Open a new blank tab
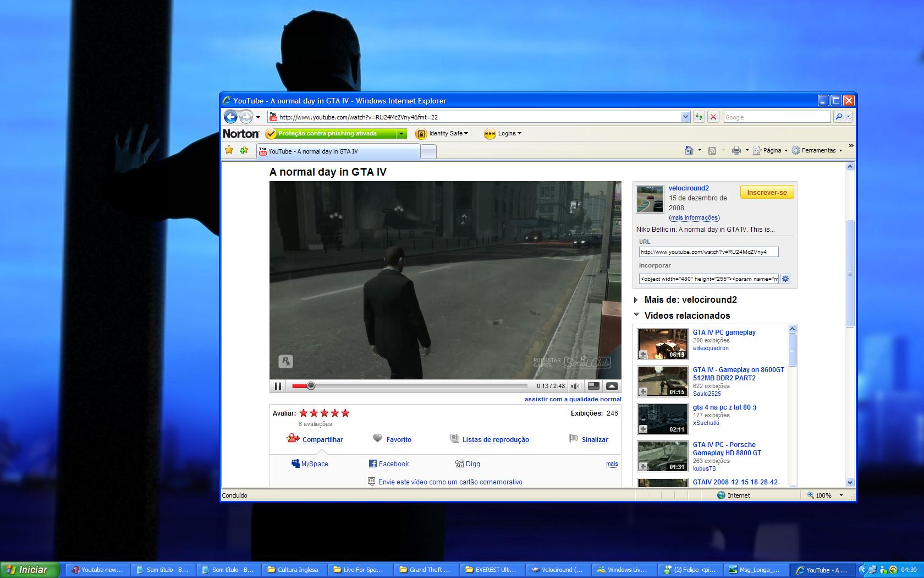Image resolution: width=924 pixels, height=578 pixels. click(428, 151)
